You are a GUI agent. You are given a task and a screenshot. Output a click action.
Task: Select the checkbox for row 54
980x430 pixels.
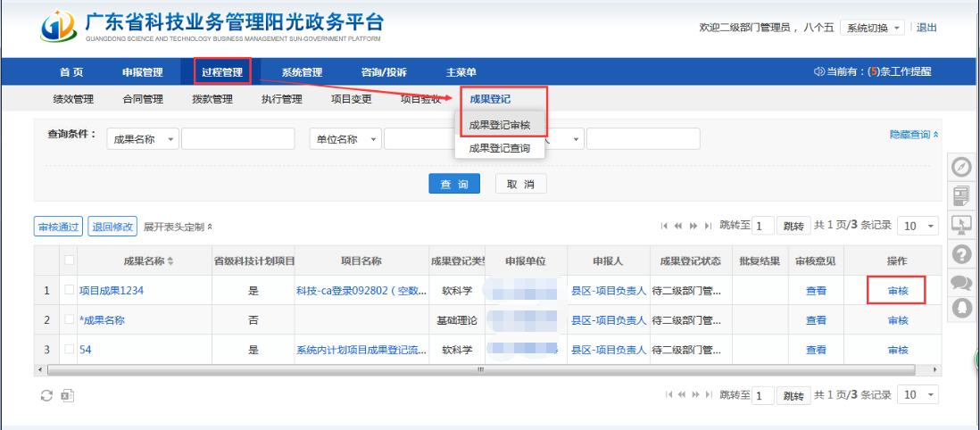coord(70,350)
